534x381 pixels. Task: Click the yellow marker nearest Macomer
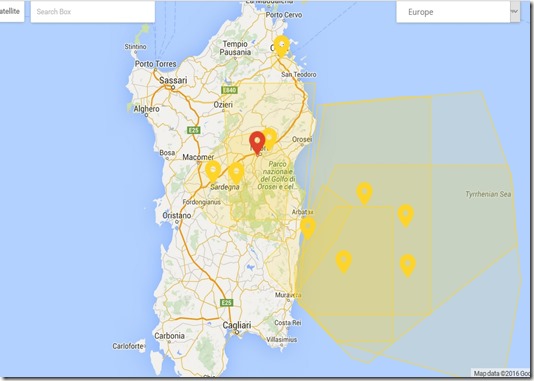click(213, 171)
